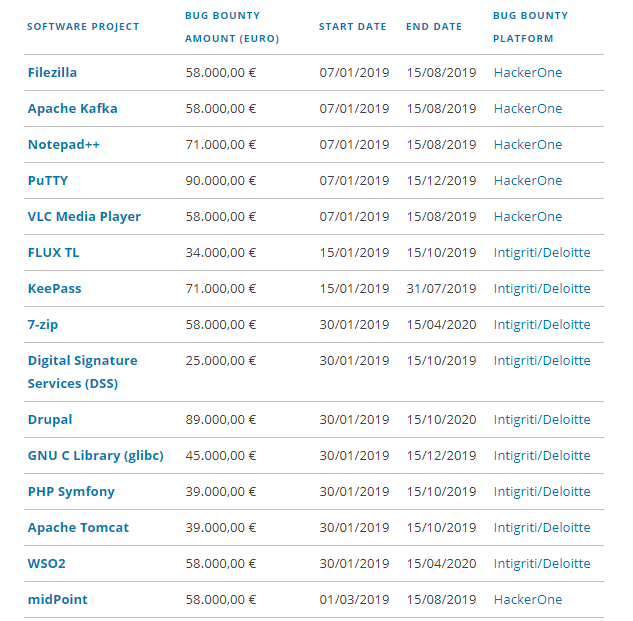The width and height of the screenshot is (633, 621).
Task: Select the PHP Symfony project link
Action: pyautogui.click(x=71, y=492)
